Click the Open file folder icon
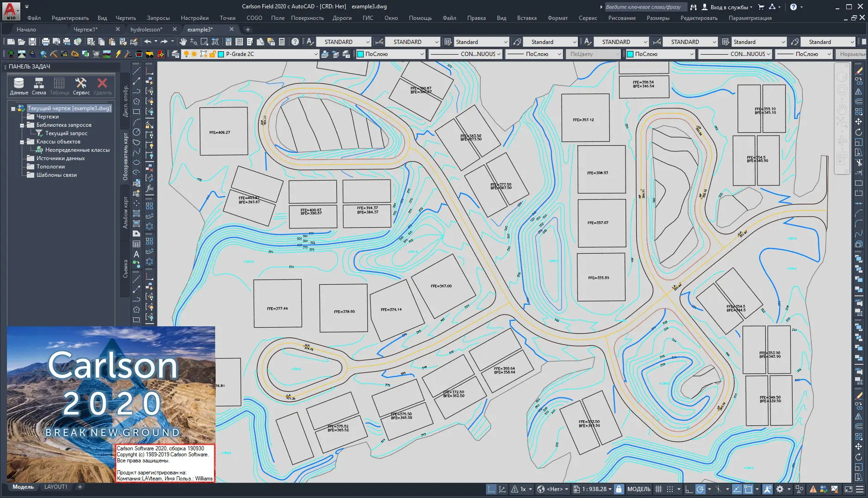Image resolution: width=868 pixels, height=498 pixels. 21,42
